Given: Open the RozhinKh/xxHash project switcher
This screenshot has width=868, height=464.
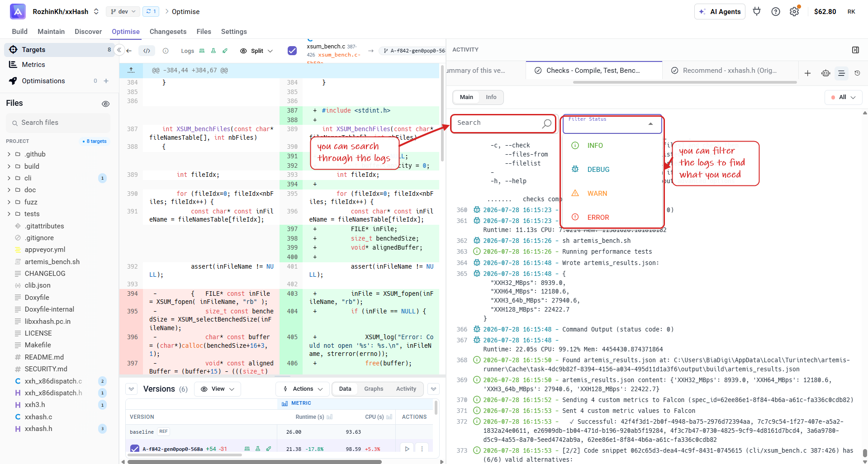Looking at the screenshot, I should coord(66,11).
